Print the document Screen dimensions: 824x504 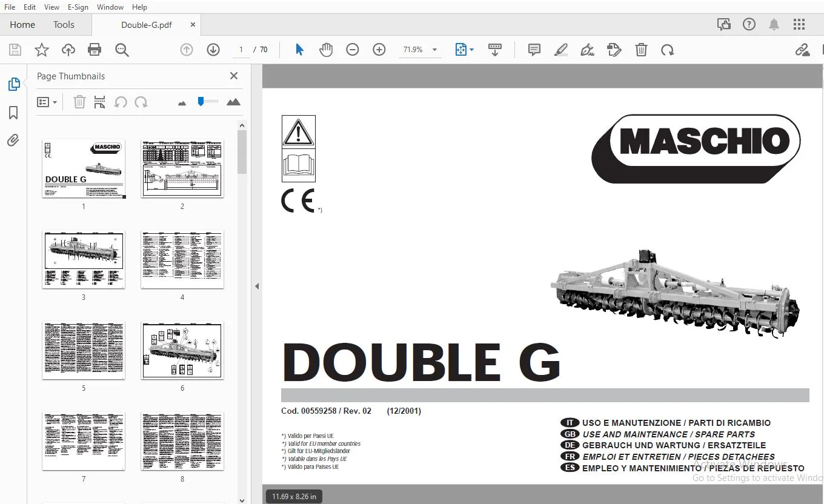[x=95, y=50]
